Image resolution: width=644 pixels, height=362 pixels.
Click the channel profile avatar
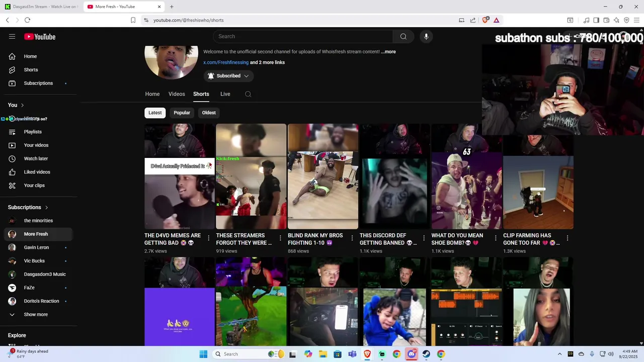(x=171, y=62)
